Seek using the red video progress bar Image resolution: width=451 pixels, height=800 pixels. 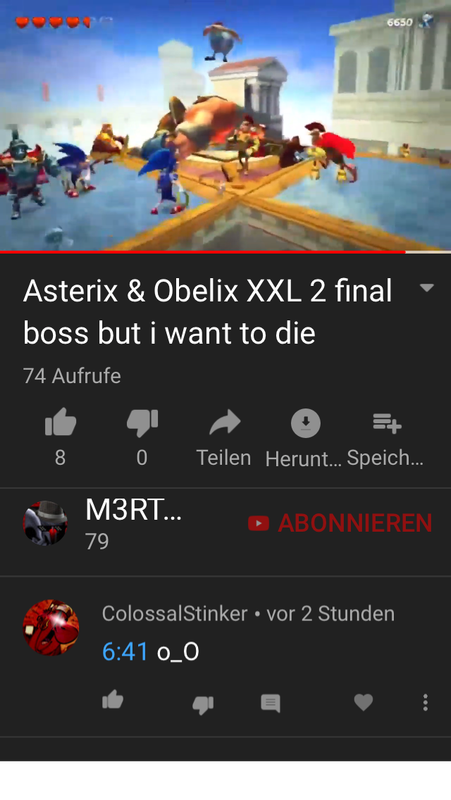(226, 252)
